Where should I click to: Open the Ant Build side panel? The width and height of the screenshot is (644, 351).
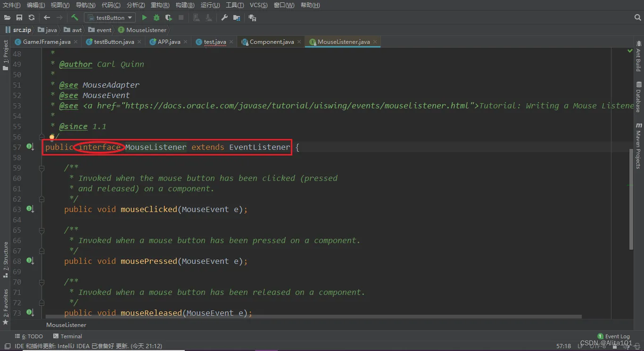(638, 57)
